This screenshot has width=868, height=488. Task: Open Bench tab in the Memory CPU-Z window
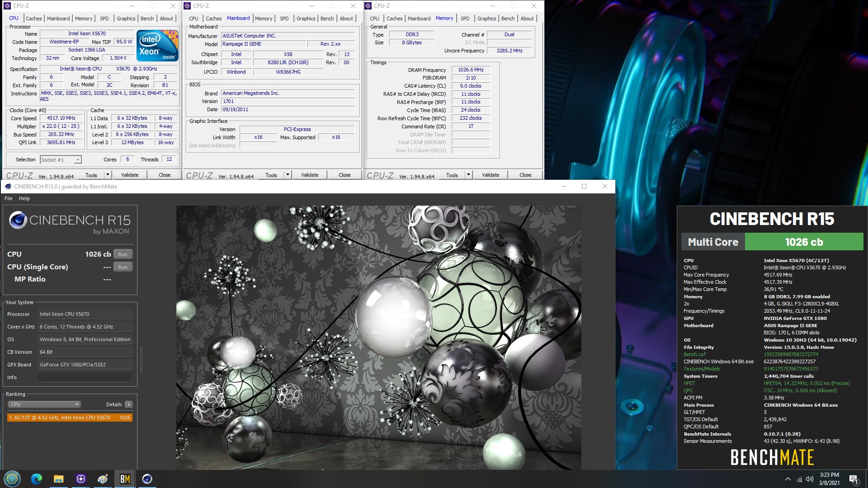[508, 19]
